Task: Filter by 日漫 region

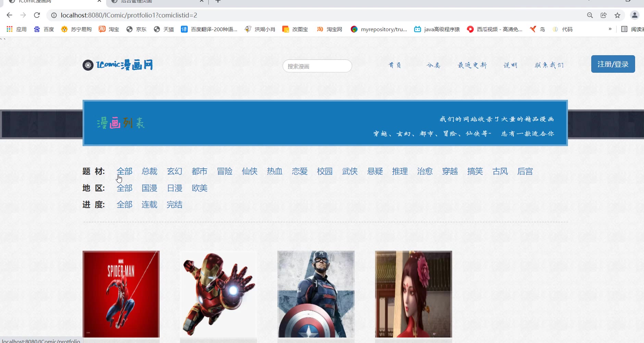Action: 174,188
